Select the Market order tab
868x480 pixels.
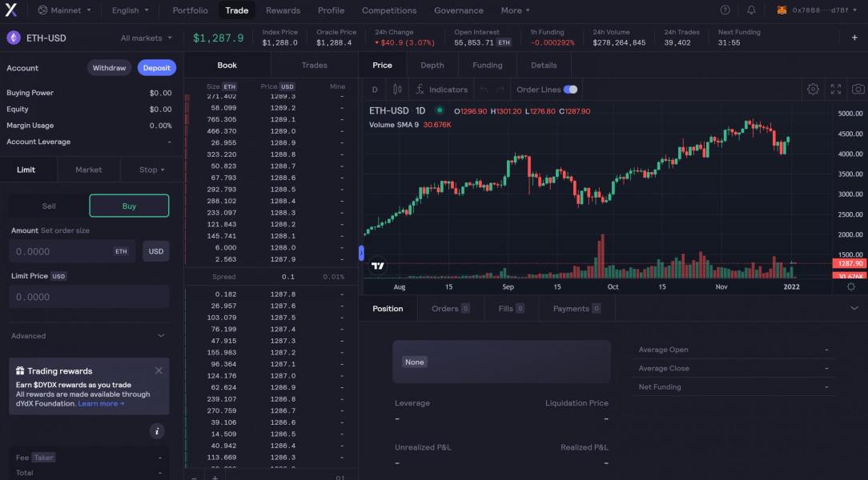pos(89,170)
